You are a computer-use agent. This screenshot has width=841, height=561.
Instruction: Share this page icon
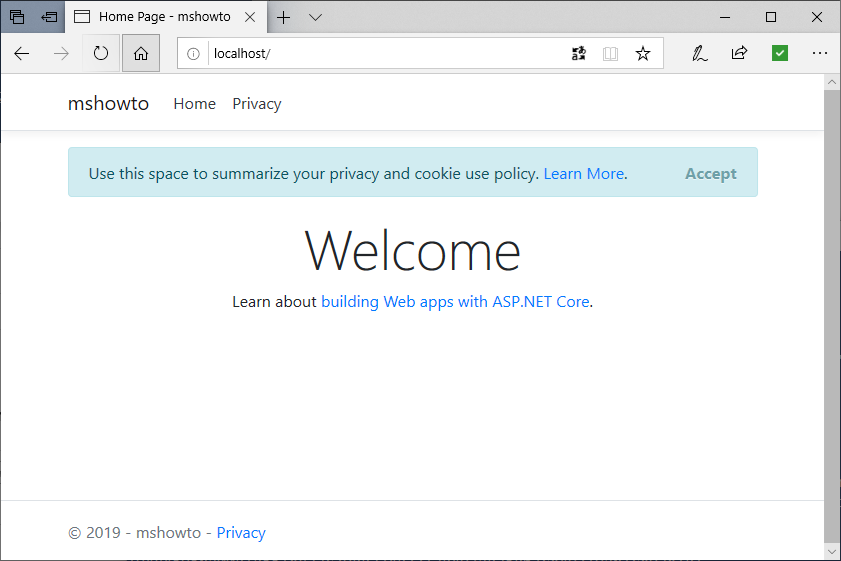pyautogui.click(x=739, y=53)
